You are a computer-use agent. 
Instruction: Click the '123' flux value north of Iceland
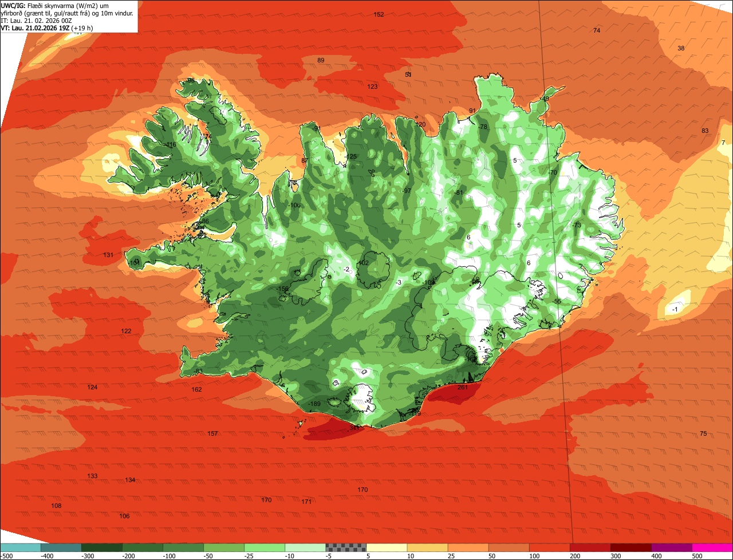(x=372, y=86)
